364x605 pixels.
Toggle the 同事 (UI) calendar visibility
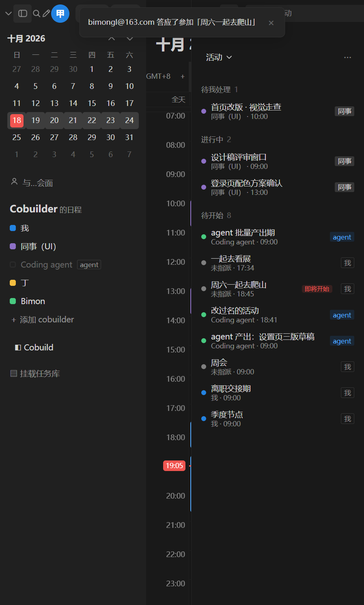(x=13, y=246)
